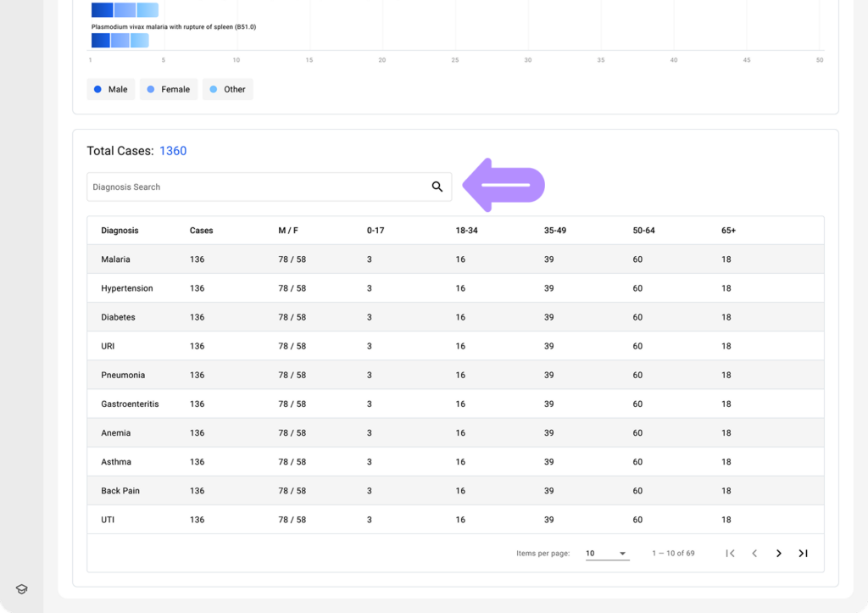Click the Diagnosis column header
868x613 pixels.
point(120,231)
